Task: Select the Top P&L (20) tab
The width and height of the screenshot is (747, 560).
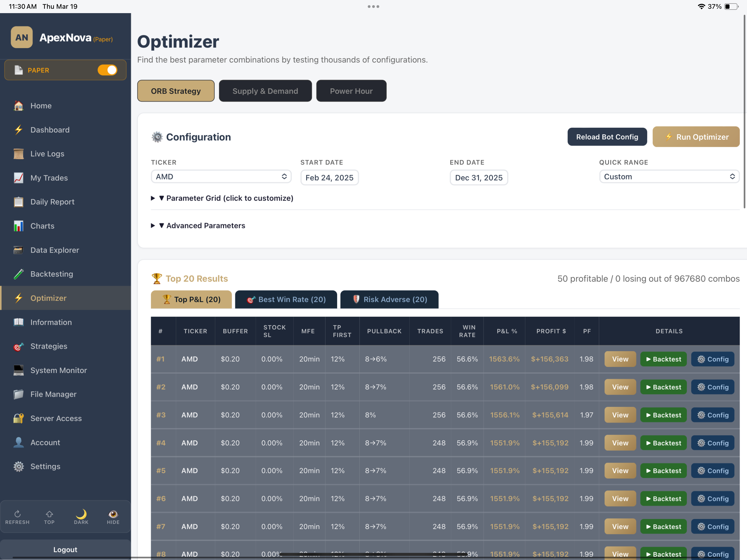Action: (191, 300)
